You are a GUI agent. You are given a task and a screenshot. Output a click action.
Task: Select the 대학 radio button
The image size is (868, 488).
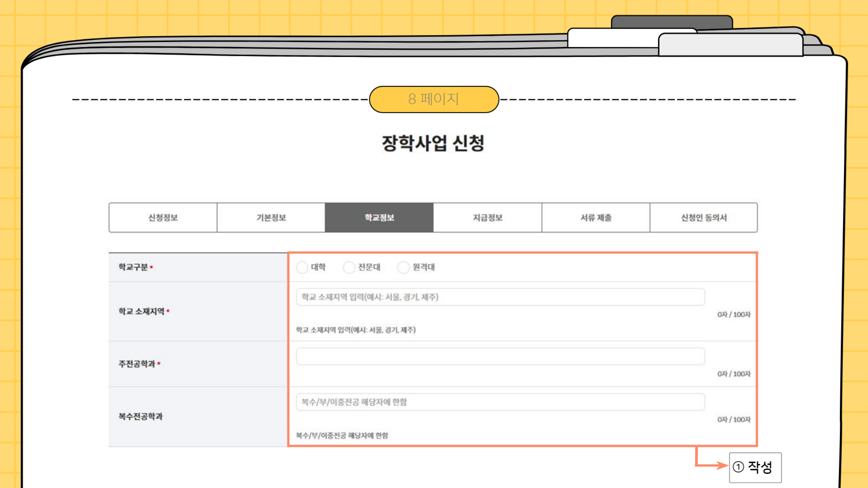coord(302,267)
